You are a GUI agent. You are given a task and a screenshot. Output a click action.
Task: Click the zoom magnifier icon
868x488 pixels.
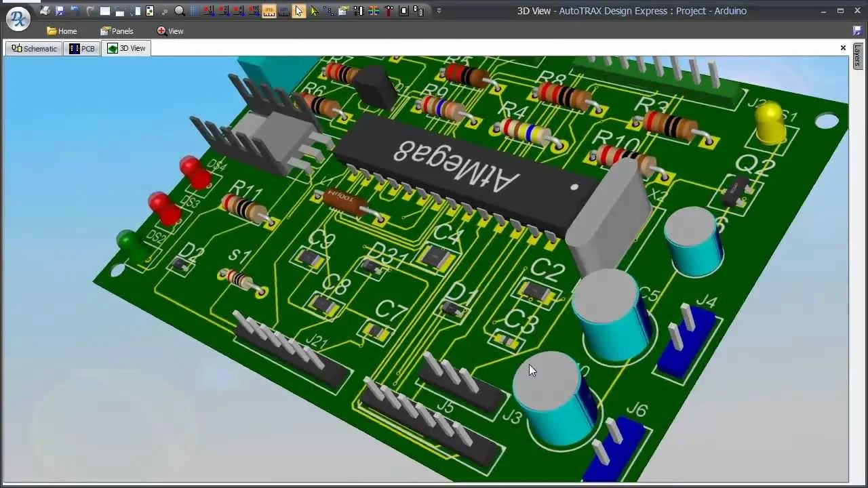[x=180, y=11]
